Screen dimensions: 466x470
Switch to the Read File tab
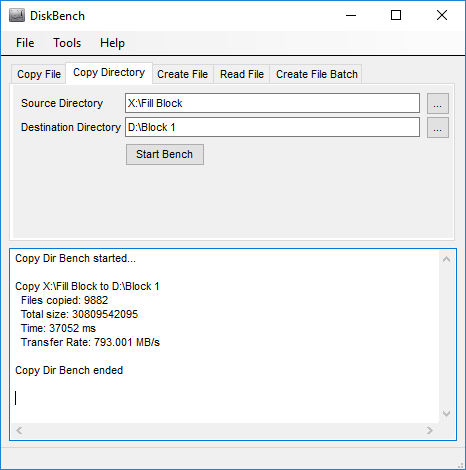point(242,74)
